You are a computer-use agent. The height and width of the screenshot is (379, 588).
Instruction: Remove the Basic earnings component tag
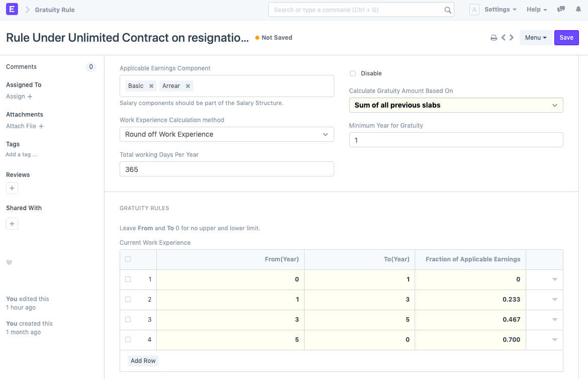[x=151, y=86]
